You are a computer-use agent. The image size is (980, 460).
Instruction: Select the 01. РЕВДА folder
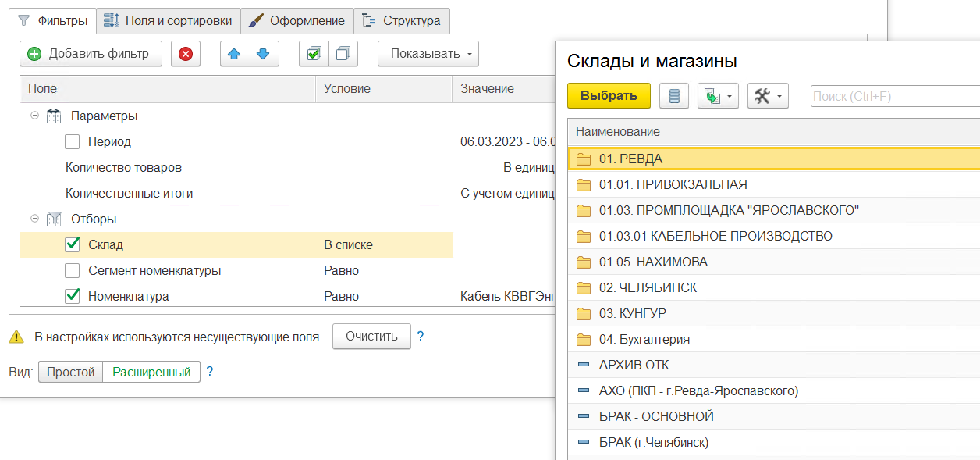pyautogui.click(x=773, y=159)
